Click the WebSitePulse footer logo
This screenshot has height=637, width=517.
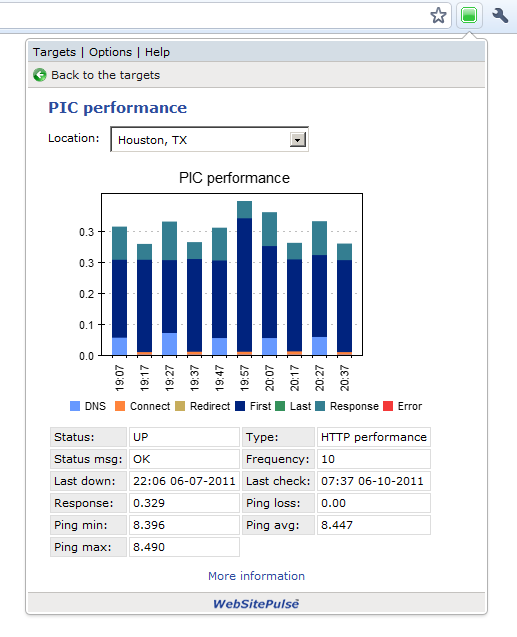(256, 604)
